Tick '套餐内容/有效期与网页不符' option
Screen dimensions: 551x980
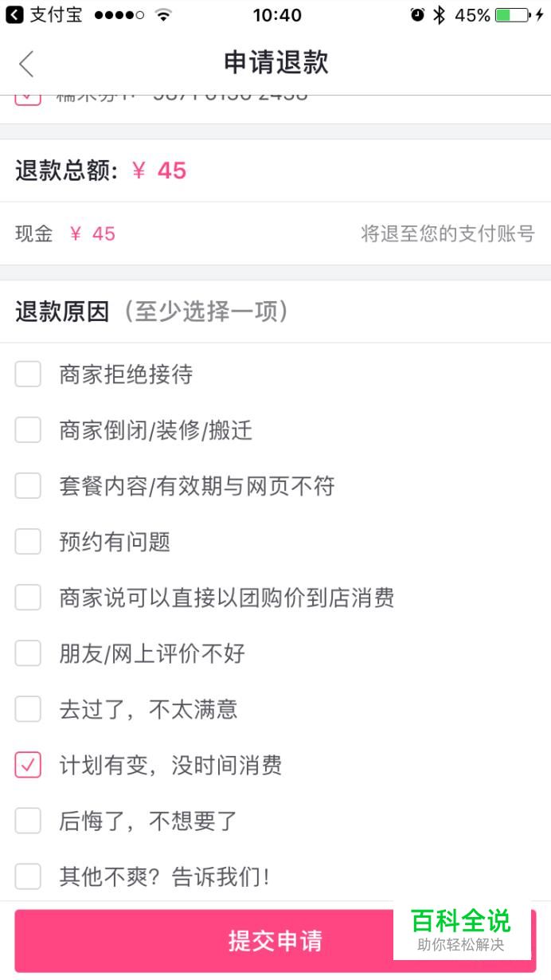tap(28, 486)
